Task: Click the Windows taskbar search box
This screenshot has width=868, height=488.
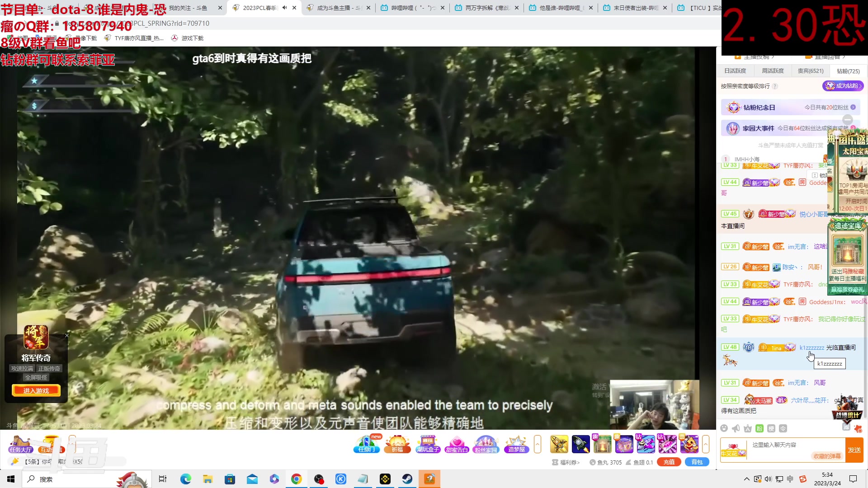Action: point(86,479)
